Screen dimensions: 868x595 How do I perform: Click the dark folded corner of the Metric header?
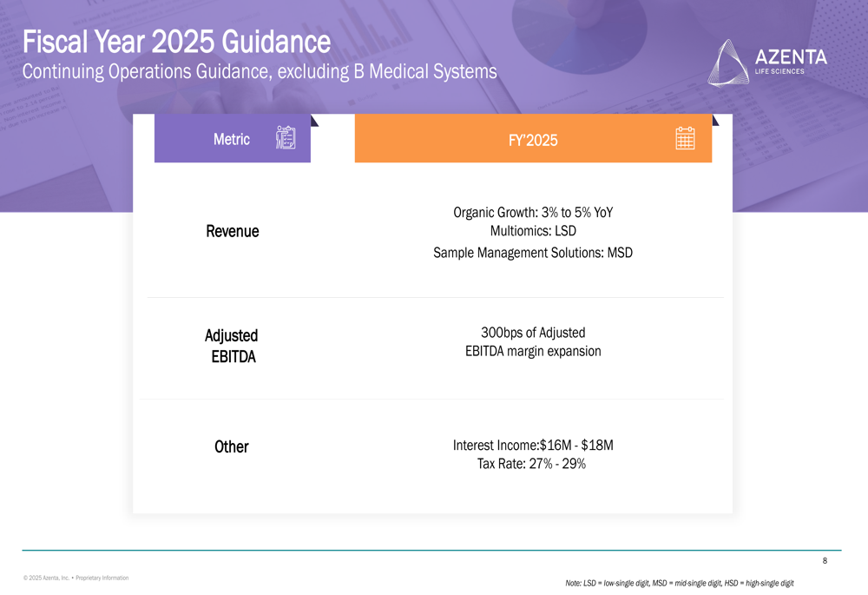314,121
